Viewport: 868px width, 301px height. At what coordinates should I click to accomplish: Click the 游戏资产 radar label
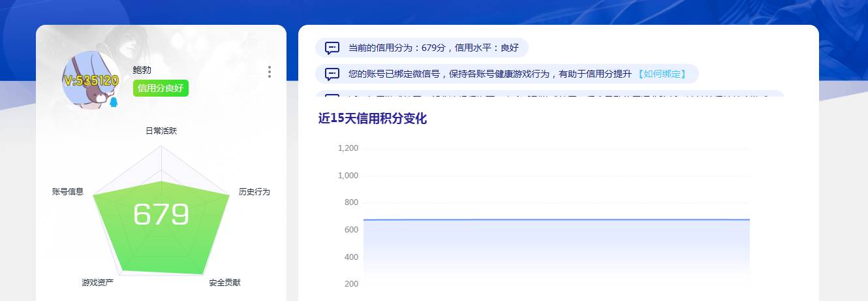pyautogui.click(x=98, y=283)
